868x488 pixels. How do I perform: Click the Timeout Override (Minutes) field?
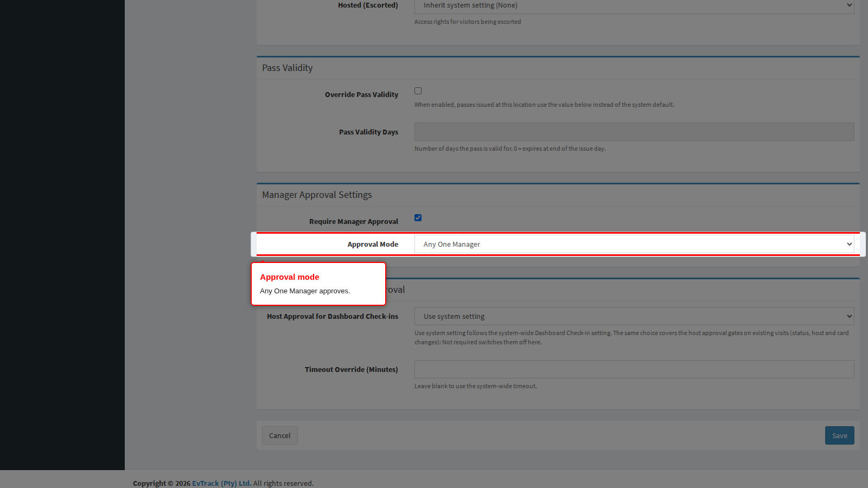click(634, 369)
